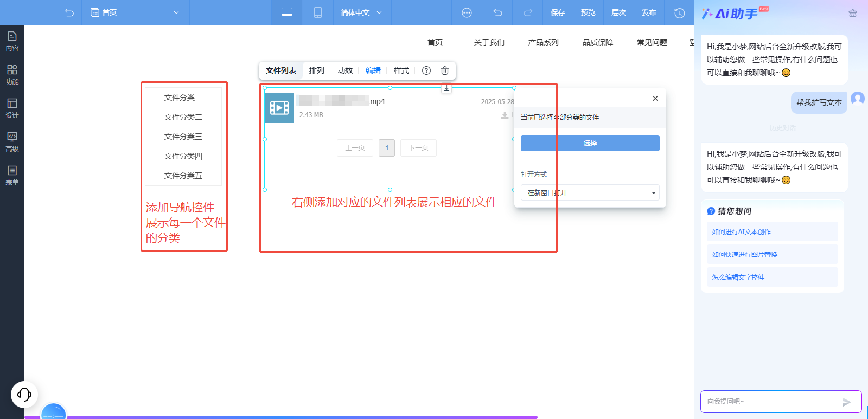This screenshot has width=868, height=419.
Task: Click the mp4 video file thumbnail icon
Action: click(279, 108)
